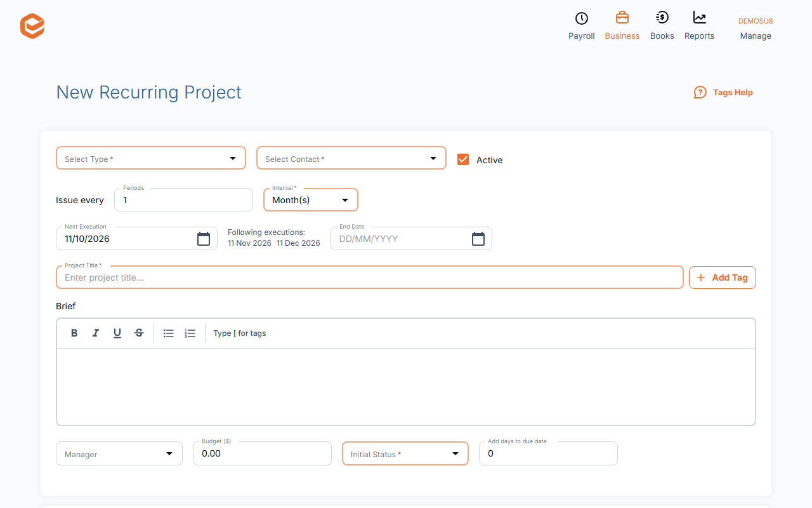This screenshot has width=812, height=508.
Task: Open the End Date calendar picker
Action: (x=478, y=239)
